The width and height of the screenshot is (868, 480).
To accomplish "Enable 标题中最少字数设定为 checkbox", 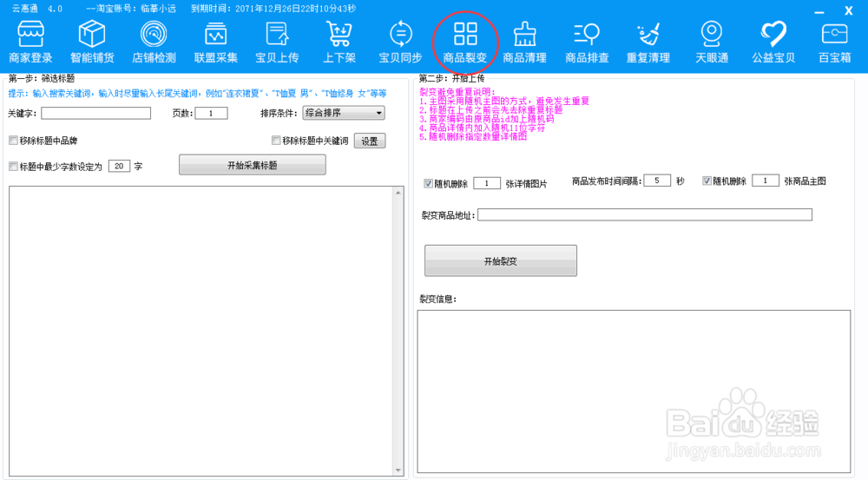I will pos(13,166).
